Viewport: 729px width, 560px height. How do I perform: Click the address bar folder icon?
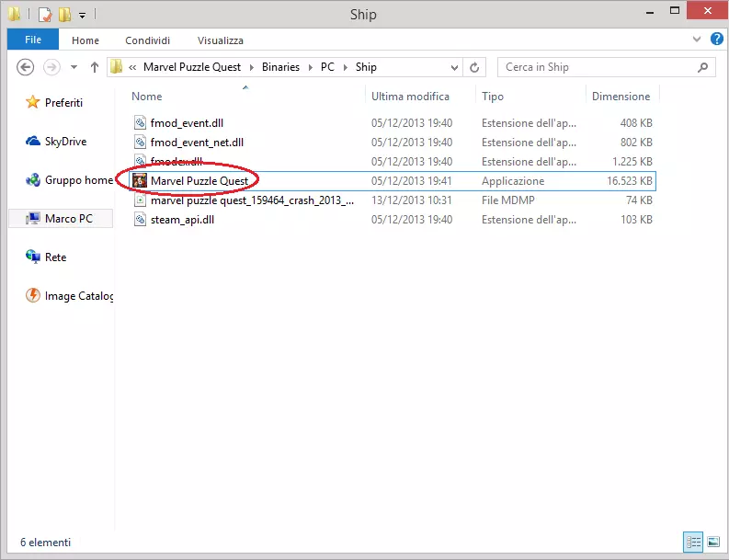[116, 67]
